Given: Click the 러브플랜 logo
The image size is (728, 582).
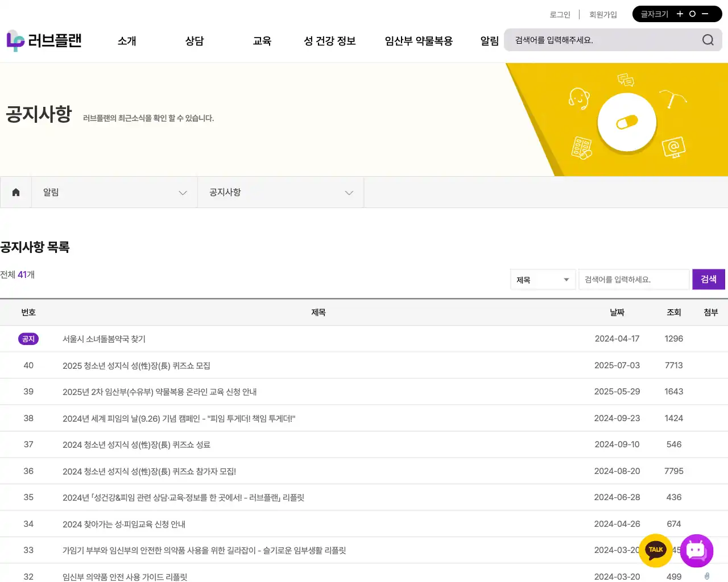Looking at the screenshot, I should [x=44, y=41].
